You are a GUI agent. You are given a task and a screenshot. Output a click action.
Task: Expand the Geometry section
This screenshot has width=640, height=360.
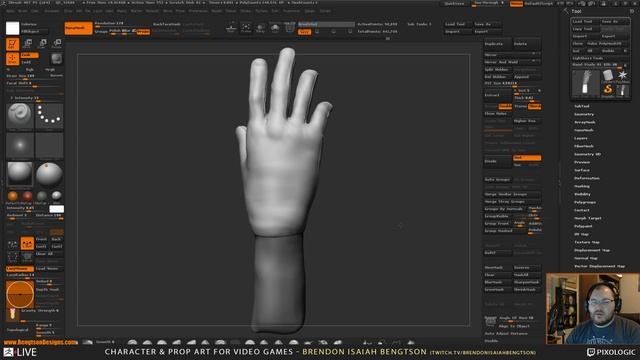(x=584, y=114)
